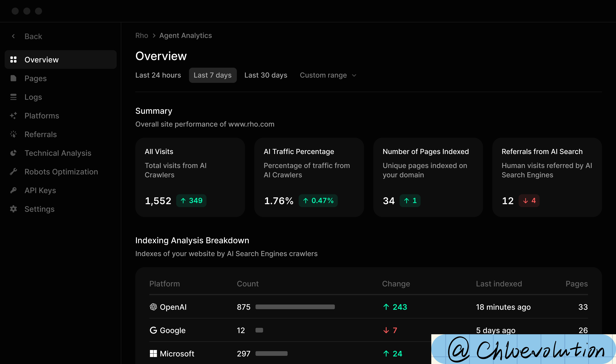Open Platforms via its sparkle icon
The width and height of the screenshot is (616, 364).
[13, 115]
